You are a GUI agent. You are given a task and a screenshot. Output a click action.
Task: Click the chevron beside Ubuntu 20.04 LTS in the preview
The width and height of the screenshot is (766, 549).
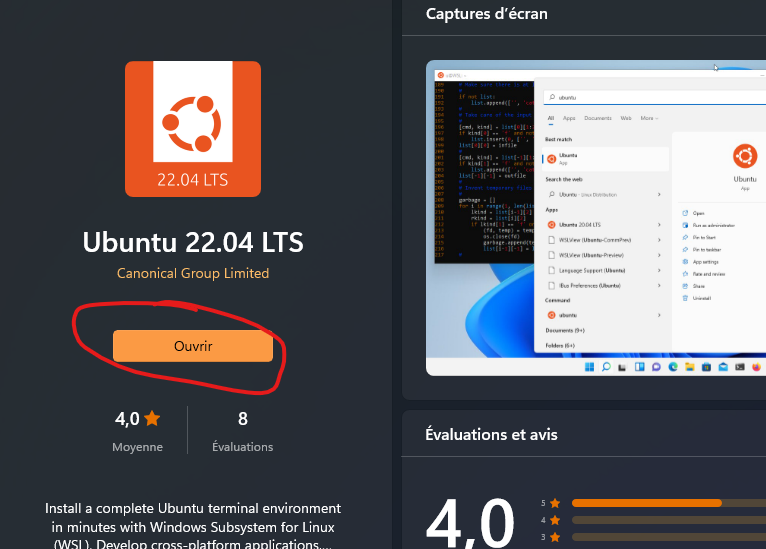[659, 225]
